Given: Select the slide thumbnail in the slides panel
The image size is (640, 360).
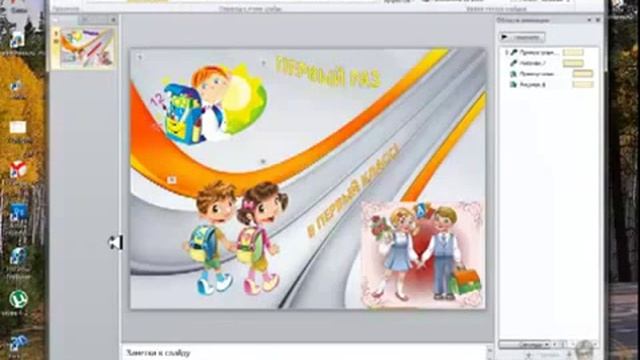Looking at the screenshot, I should point(87,48).
